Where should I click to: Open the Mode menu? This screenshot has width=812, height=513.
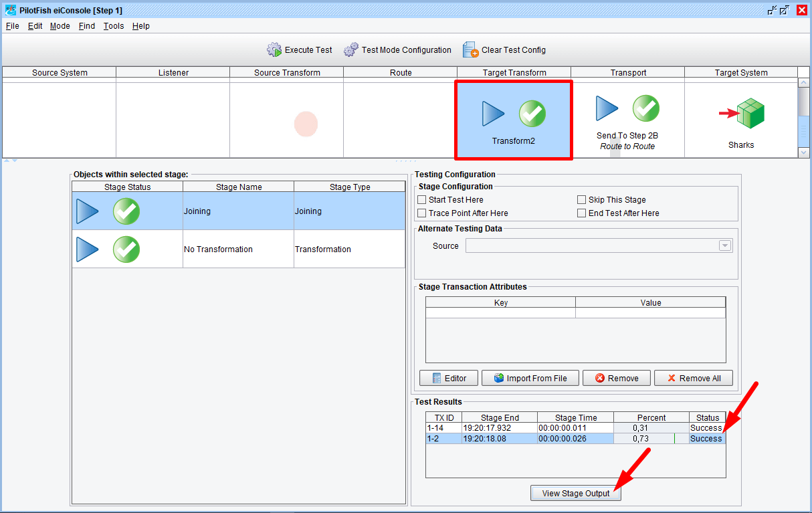[x=60, y=26]
